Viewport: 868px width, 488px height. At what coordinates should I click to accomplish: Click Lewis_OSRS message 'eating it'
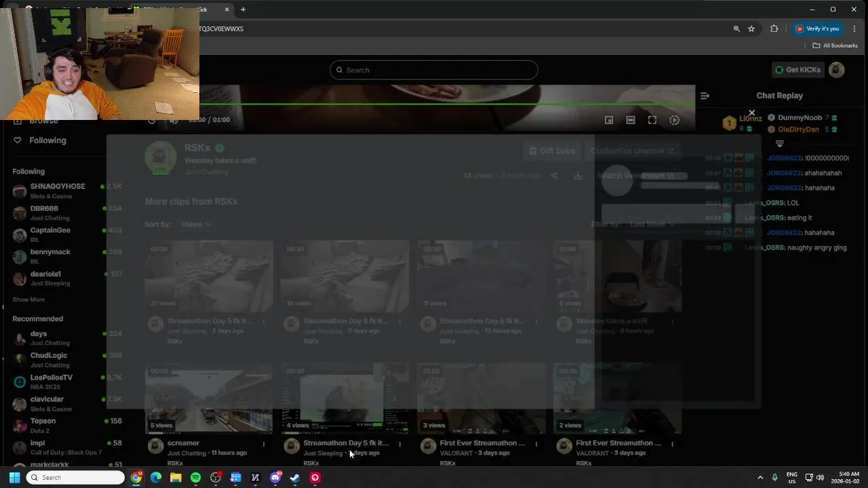coord(800,218)
